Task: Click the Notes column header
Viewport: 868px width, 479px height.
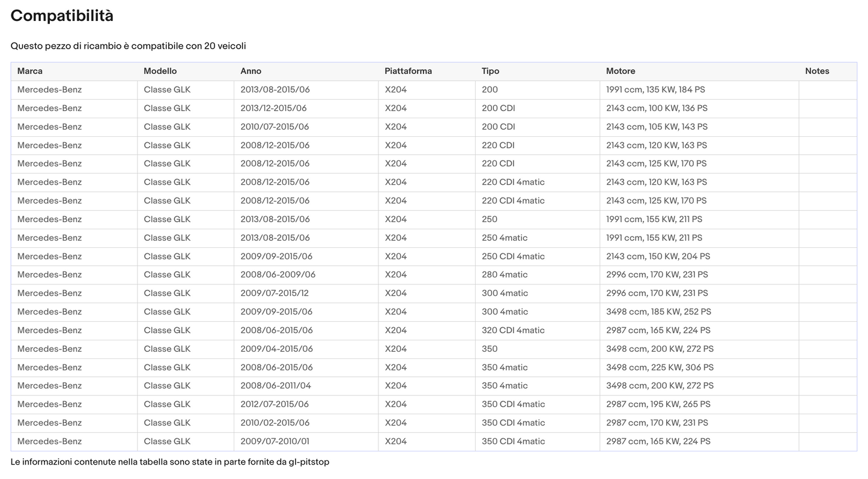Action: click(x=816, y=71)
